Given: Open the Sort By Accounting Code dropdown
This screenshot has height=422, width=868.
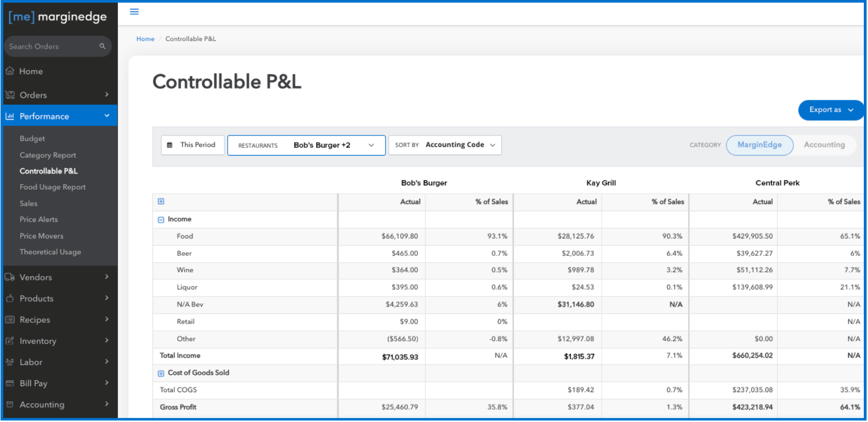Looking at the screenshot, I should [445, 145].
